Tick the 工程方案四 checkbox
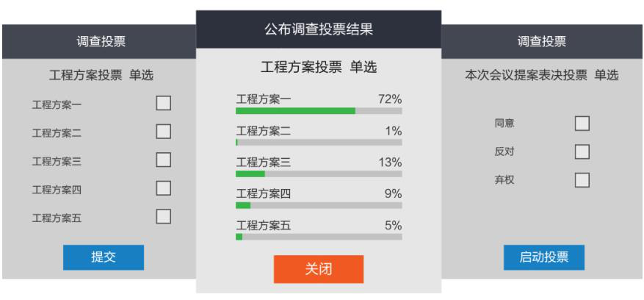This screenshot has width=644, height=300. pos(164,188)
